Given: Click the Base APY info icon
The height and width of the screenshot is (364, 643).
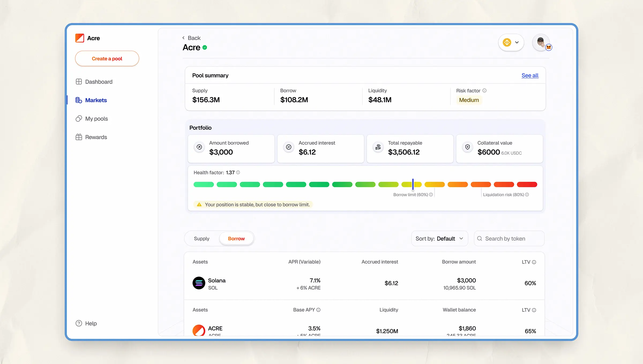Looking at the screenshot, I should pos(318,310).
